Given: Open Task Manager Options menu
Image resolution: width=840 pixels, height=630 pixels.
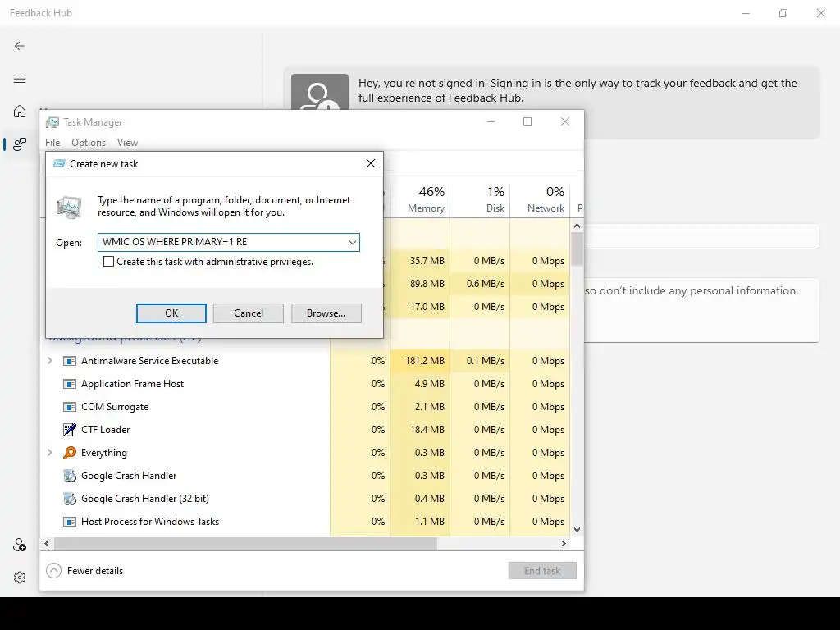Looking at the screenshot, I should pos(89,143).
